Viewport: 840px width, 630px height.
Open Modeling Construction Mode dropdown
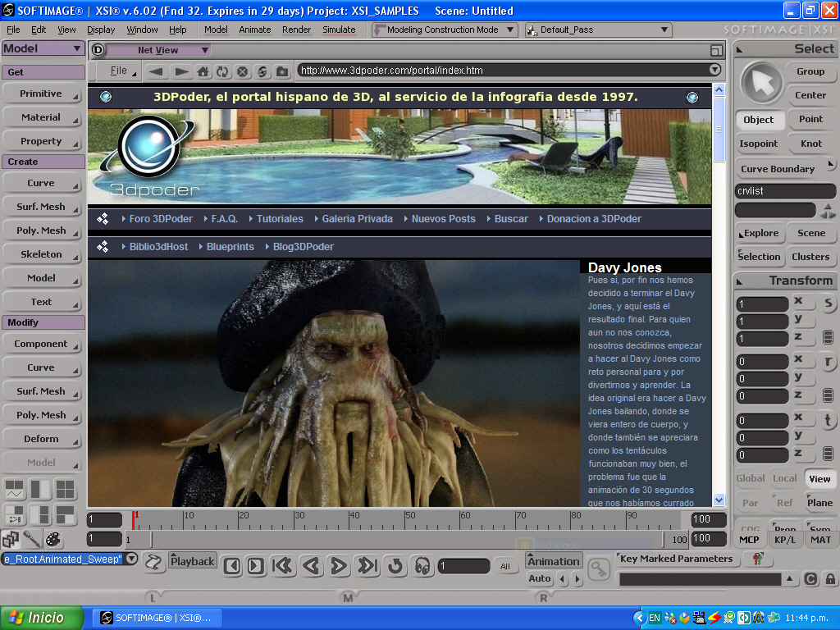point(445,30)
